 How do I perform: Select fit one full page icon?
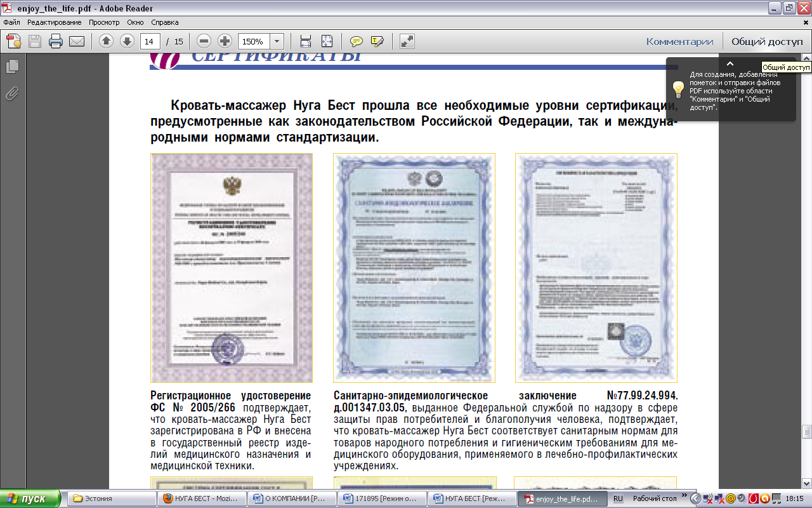pos(327,41)
